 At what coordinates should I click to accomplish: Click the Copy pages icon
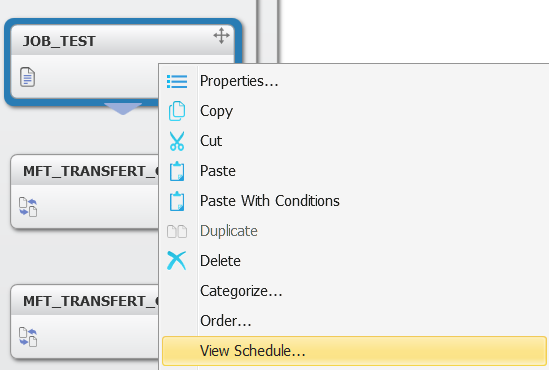[x=177, y=111]
